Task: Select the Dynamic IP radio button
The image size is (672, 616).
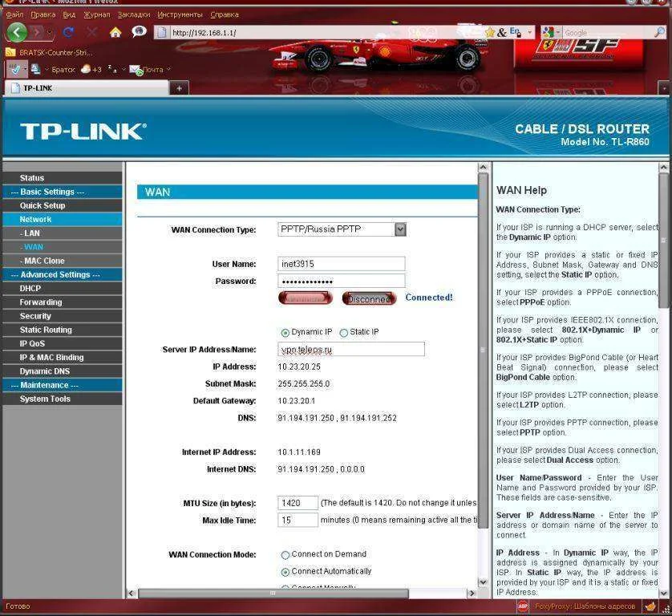Action: 285,332
